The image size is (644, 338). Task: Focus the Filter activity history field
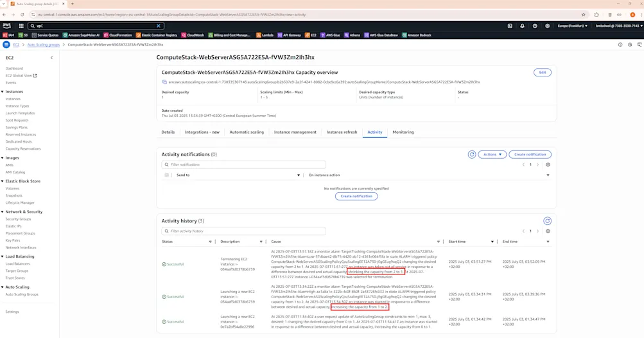click(x=243, y=231)
